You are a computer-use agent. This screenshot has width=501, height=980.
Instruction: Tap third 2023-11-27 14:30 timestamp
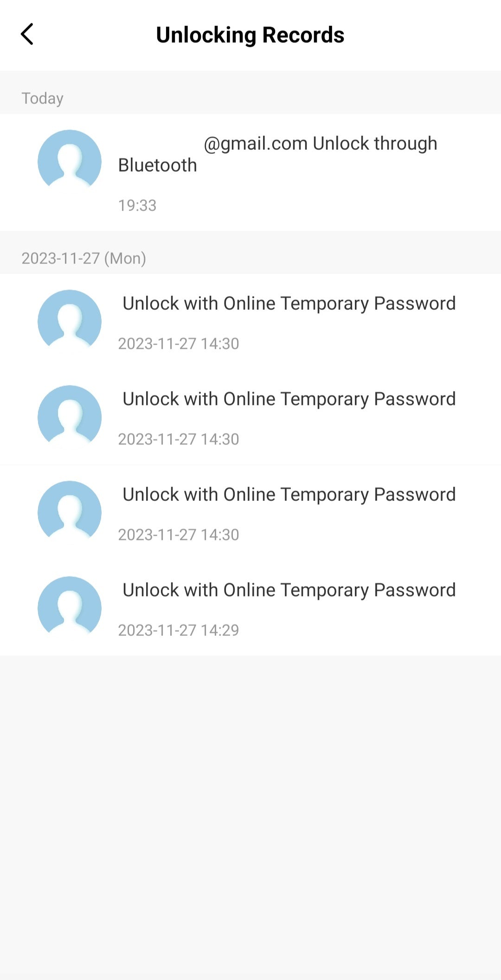179,535
